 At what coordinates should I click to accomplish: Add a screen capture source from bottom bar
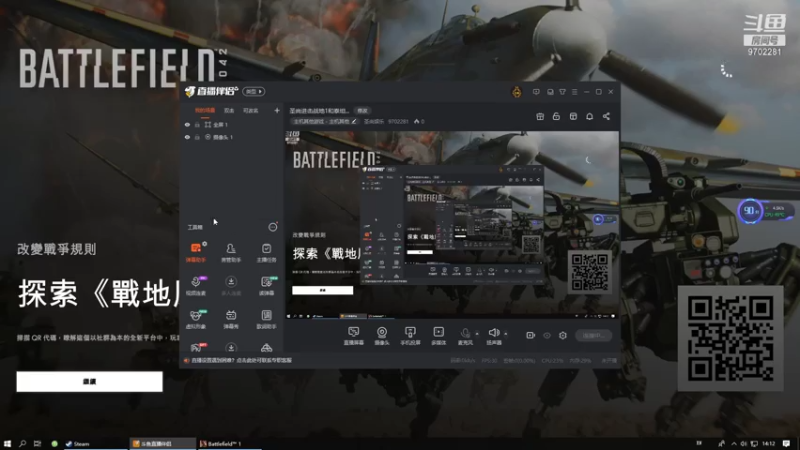point(353,336)
